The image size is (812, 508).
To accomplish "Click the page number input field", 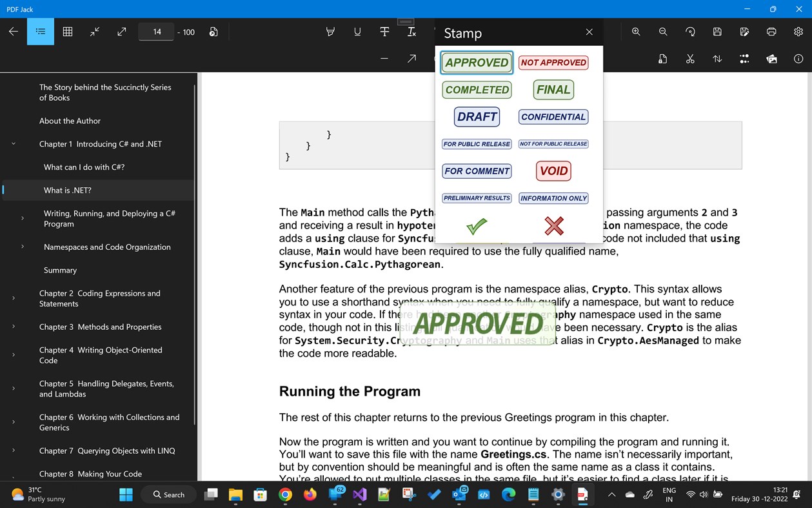I will [x=156, y=31].
